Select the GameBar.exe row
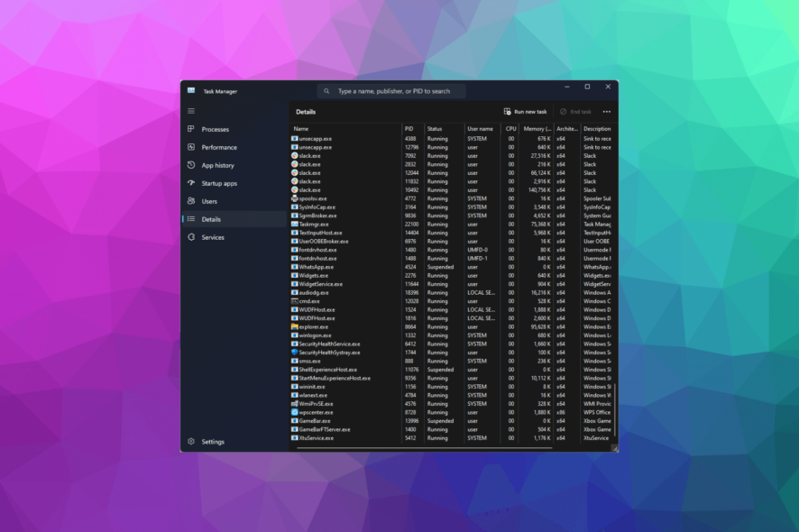 452,421
